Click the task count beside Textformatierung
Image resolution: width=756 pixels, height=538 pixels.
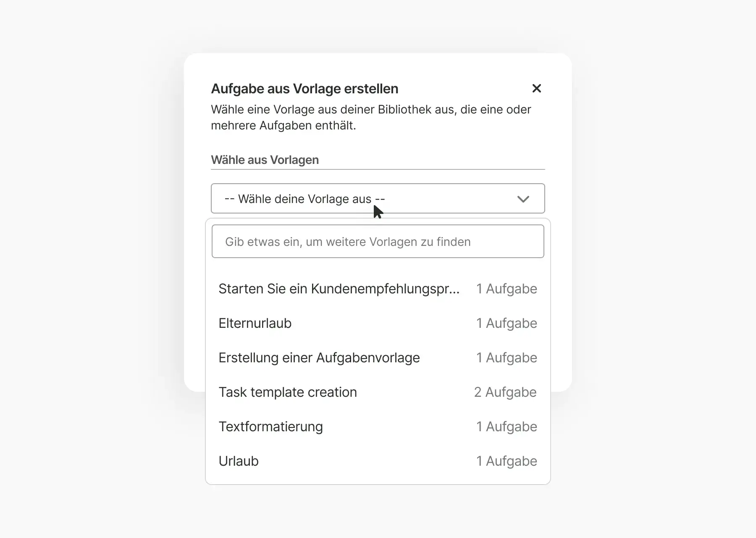coord(507,427)
